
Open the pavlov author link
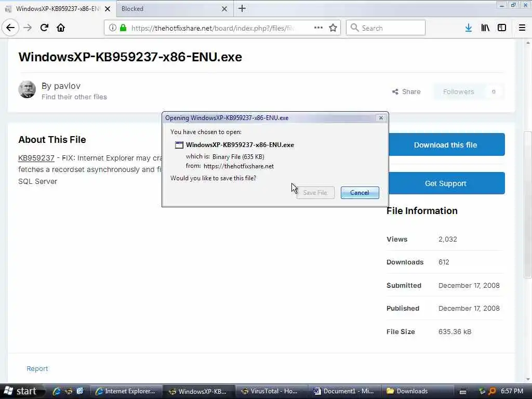[x=67, y=86]
